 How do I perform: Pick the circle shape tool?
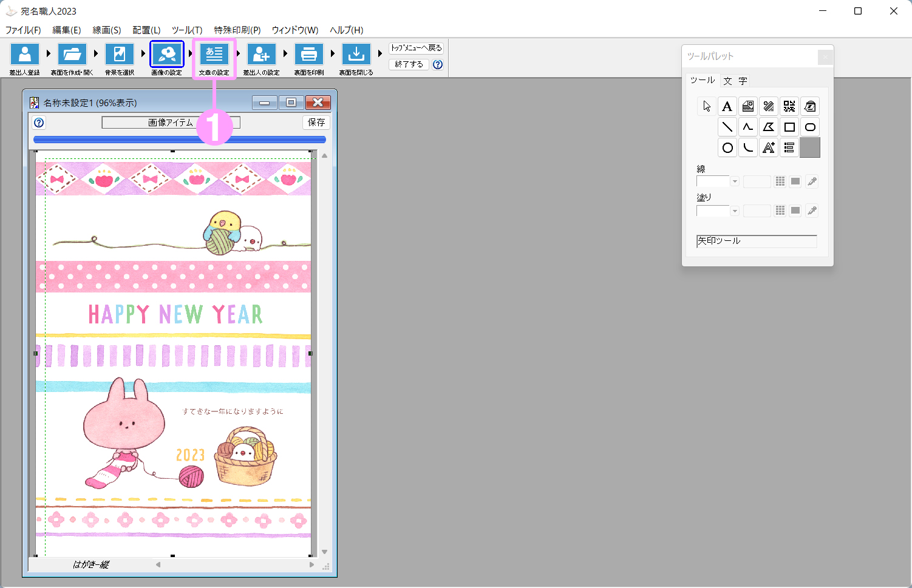coord(727,148)
